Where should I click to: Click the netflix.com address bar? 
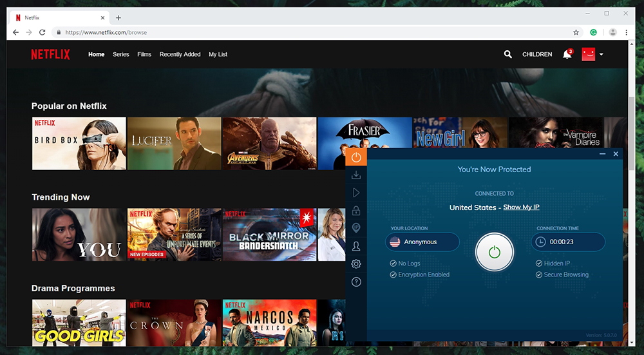point(317,32)
